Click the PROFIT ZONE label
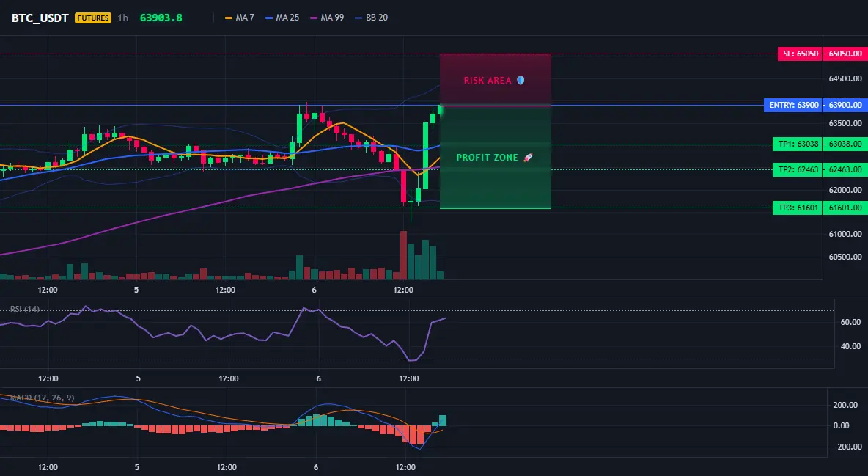This screenshot has width=868, height=476. (x=487, y=158)
